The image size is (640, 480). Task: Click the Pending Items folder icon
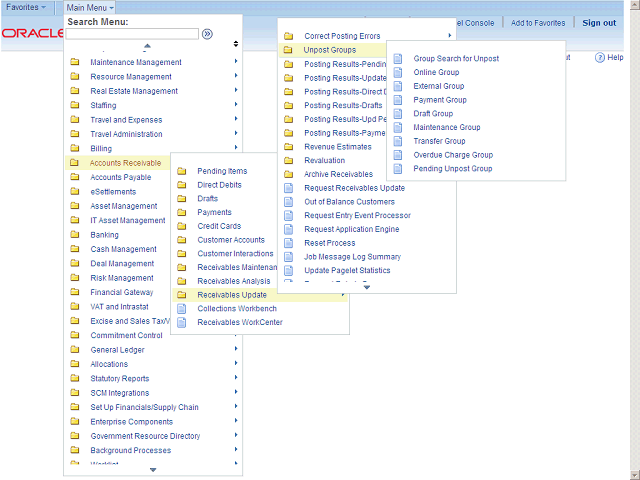182,171
